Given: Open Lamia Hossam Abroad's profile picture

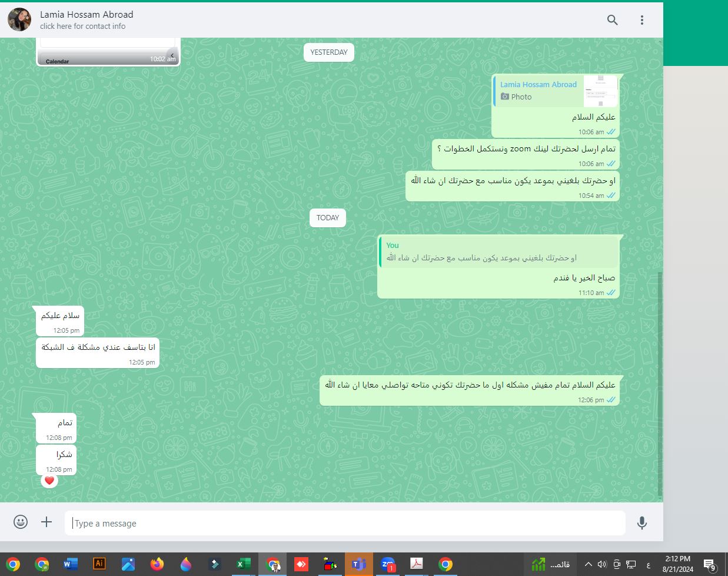Looking at the screenshot, I should coord(19,20).
